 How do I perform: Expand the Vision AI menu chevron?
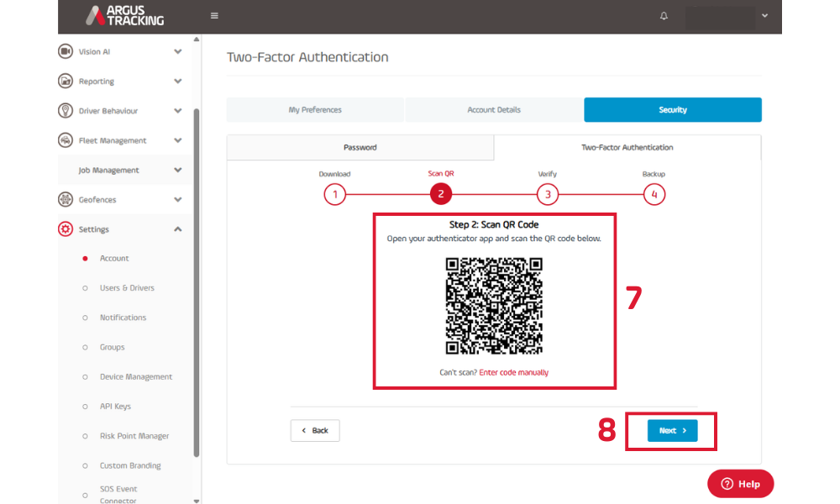[178, 51]
